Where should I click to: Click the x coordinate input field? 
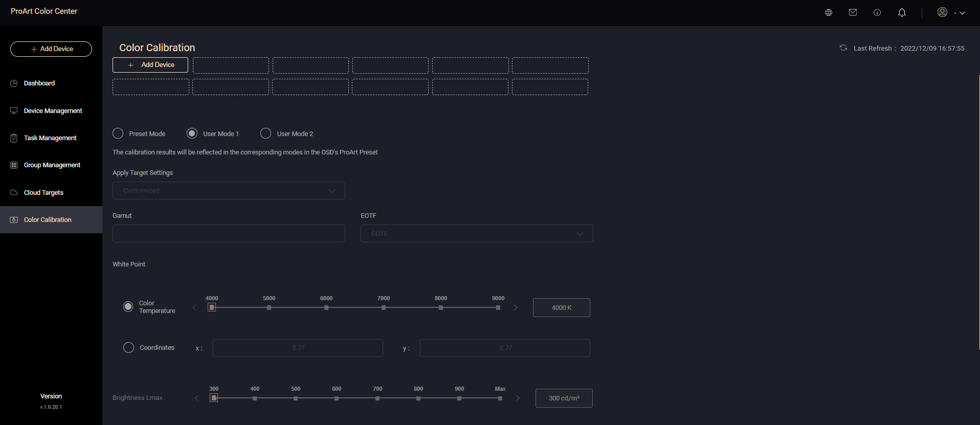click(x=298, y=348)
